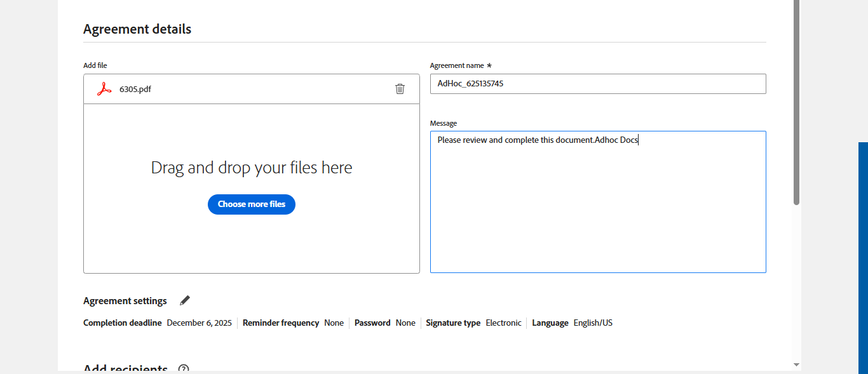Click the scroll down arrow of the page scrollbar
Viewport: 868px width, 374px height.
(x=796, y=365)
